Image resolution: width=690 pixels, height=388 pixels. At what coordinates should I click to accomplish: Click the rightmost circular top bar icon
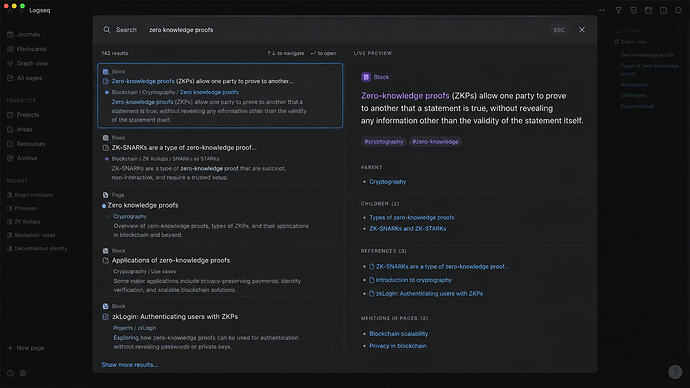[x=679, y=10]
